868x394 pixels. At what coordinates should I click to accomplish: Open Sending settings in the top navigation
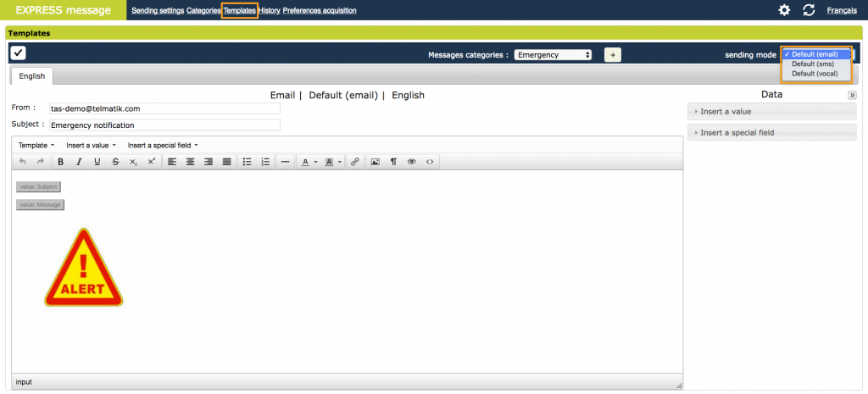pyautogui.click(x=158, y=10)
